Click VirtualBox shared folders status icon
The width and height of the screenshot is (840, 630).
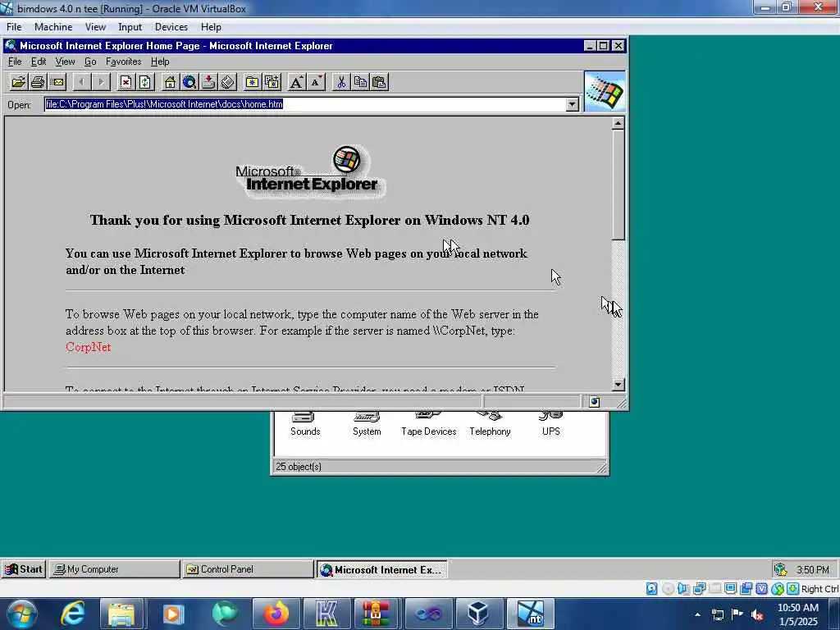tap(714, 589)
